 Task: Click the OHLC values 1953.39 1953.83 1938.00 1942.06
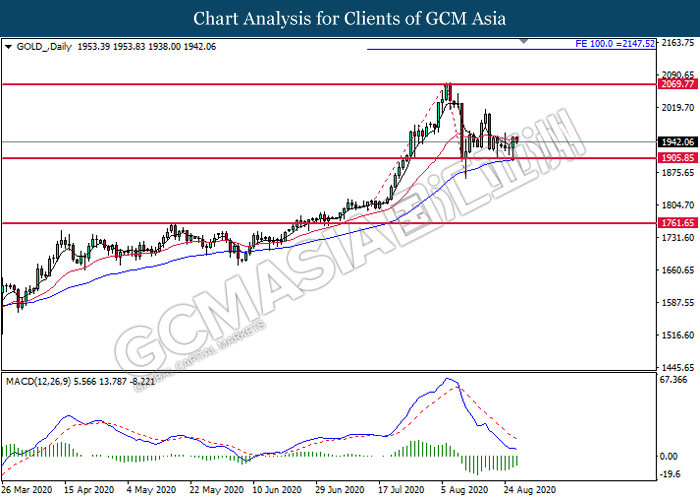click(147, 47)
